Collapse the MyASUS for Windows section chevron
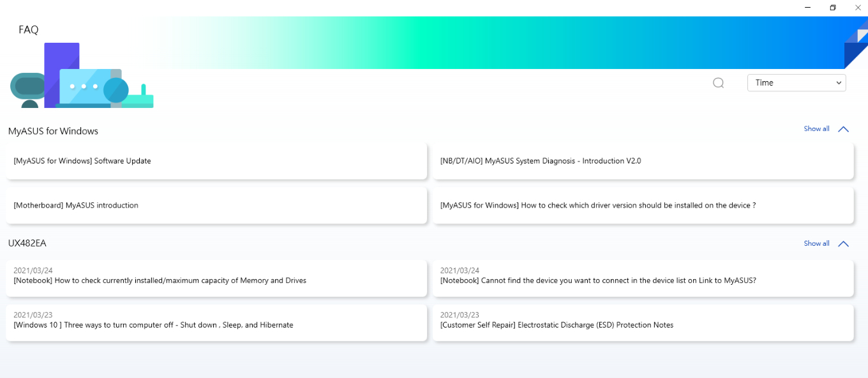Screen dimensions: 868x378 tap(843, 129)
